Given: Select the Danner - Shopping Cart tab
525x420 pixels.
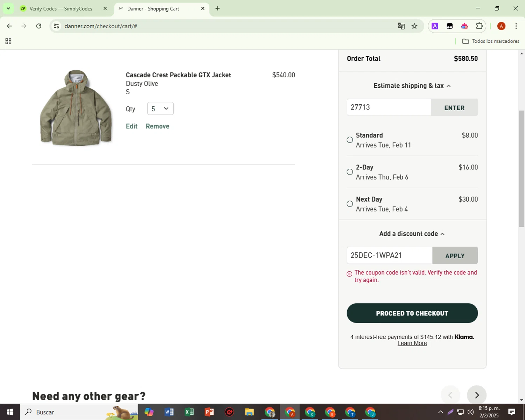Looking at the screenshot, I should pyautogui.click(x=153, y=9).
